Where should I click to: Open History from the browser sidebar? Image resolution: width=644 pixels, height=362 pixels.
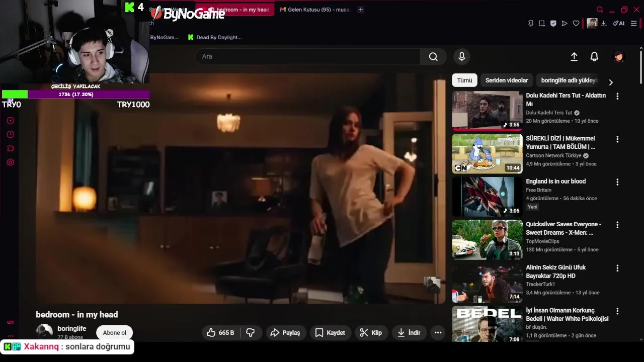pos(10,134)
